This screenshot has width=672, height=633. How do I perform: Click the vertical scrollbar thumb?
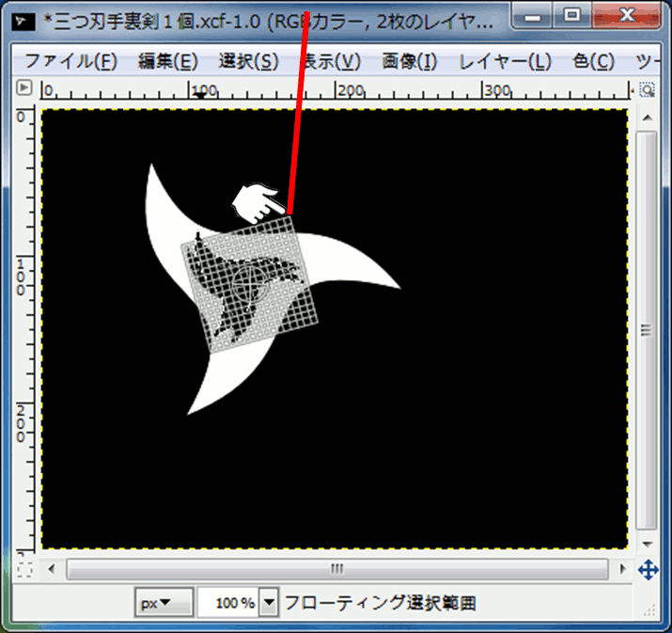click(646, 329)
